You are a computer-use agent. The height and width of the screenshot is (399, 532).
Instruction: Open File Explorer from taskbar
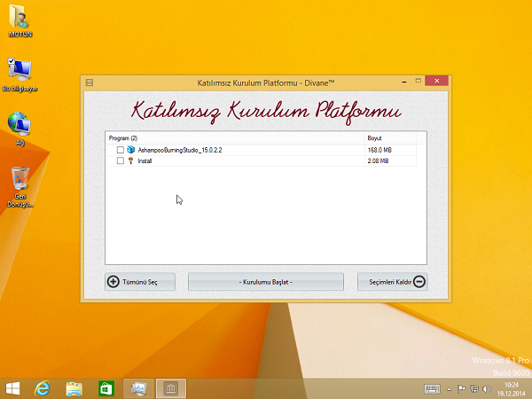74,388
